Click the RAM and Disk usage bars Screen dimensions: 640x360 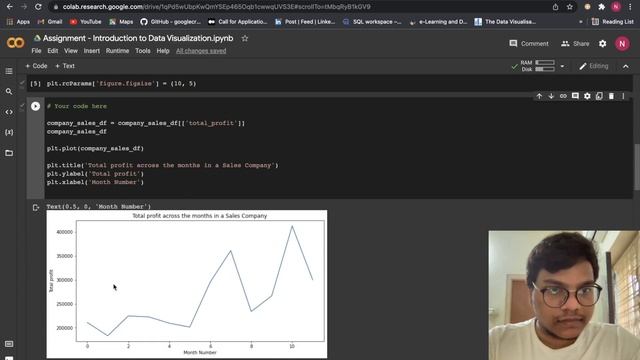point(538,66)
